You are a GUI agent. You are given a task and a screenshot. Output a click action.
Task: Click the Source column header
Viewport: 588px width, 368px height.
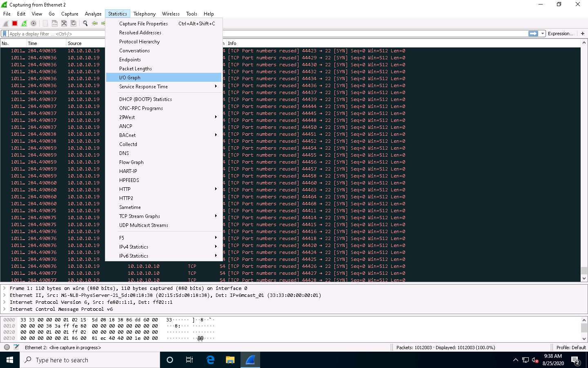(x=85, y=43)
